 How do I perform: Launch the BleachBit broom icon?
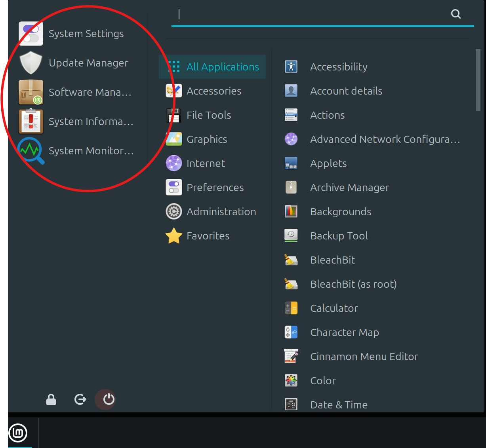click(291, 260)
